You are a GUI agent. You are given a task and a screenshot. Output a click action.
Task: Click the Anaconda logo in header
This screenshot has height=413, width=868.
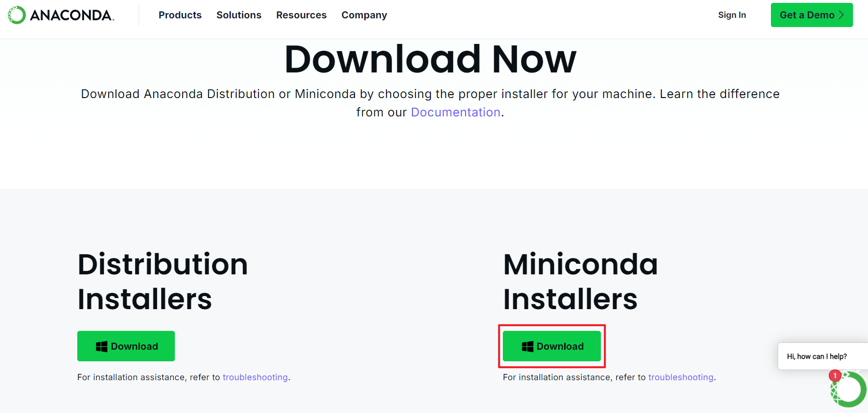click(x=61, y=15)
